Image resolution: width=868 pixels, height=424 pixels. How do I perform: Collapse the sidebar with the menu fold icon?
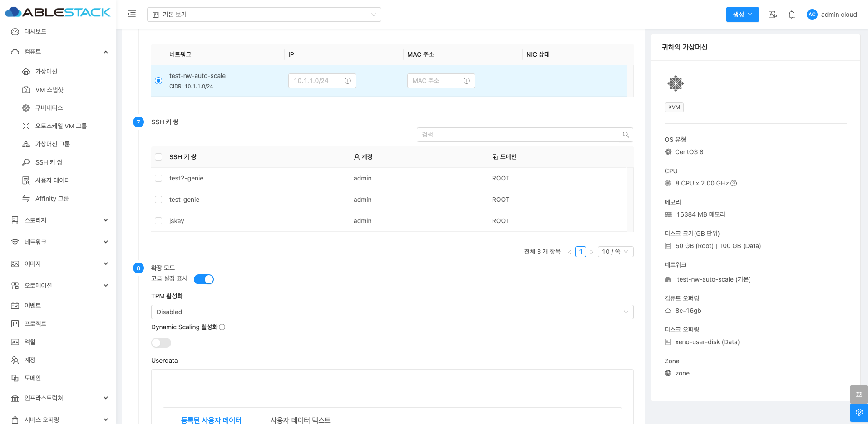click(x=132, y=14)
